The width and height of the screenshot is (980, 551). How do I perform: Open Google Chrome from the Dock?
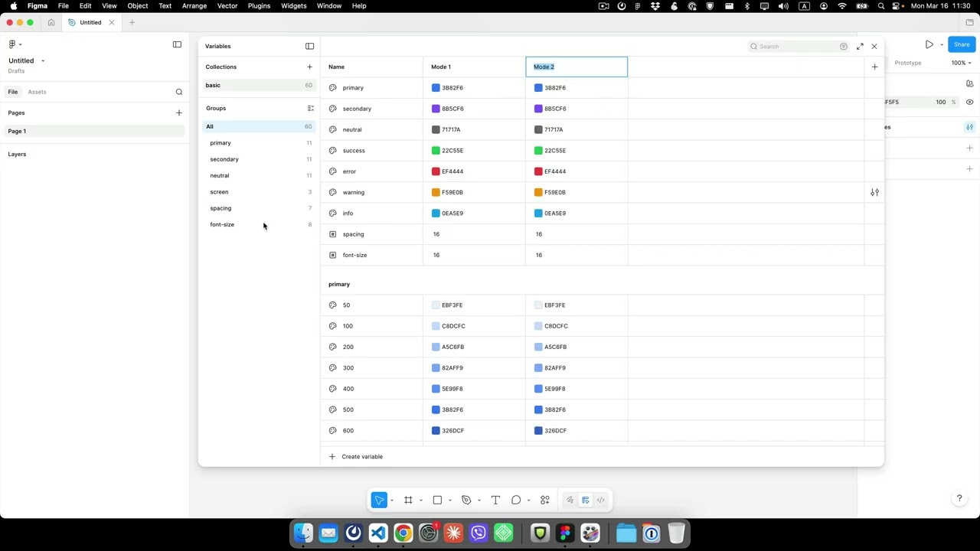tap(403, 533)
